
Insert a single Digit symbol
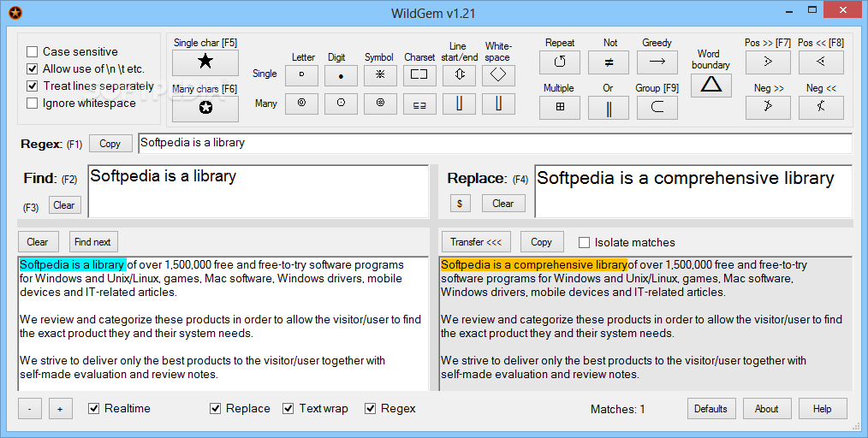point(341,75)
